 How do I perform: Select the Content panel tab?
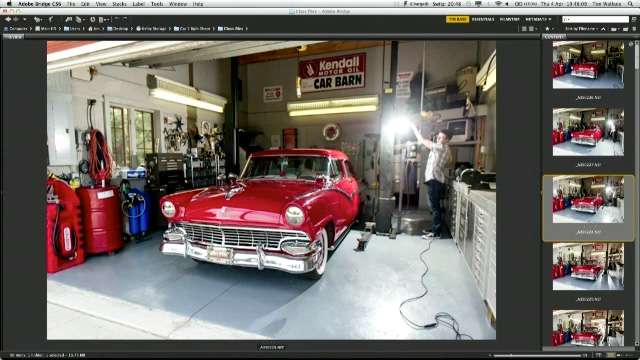pos(554,37)
